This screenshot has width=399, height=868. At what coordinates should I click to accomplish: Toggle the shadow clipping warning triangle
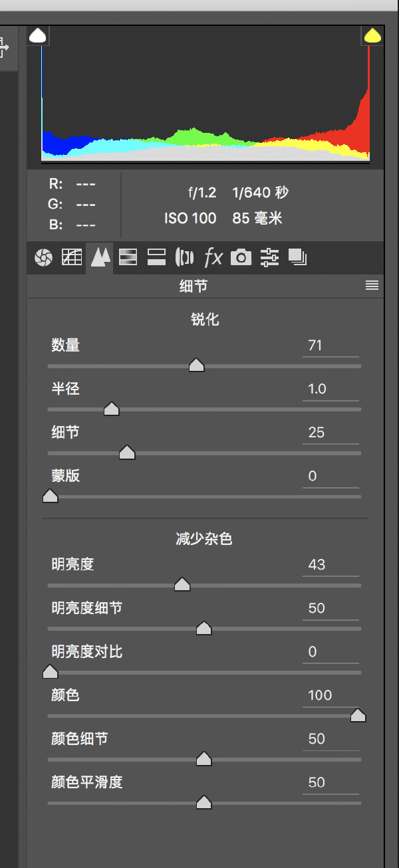pos(38,36)
